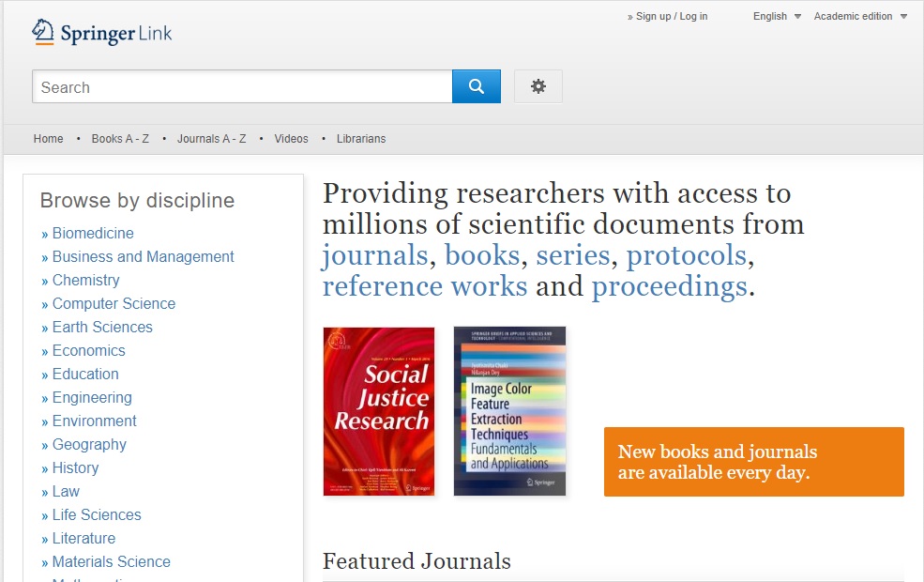Click the blue magnifier search button
The width and height of the screenshot is (924, 582).
click(477, 86)
